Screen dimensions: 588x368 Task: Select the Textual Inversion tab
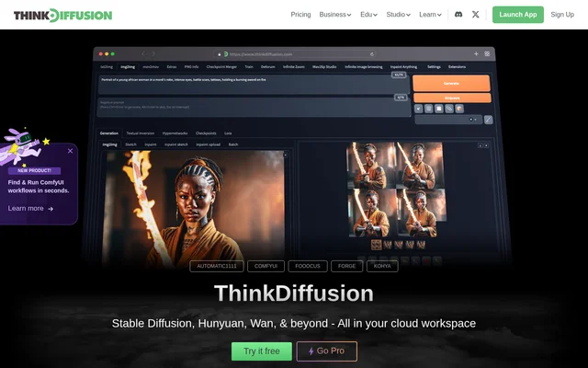point(141,133)
